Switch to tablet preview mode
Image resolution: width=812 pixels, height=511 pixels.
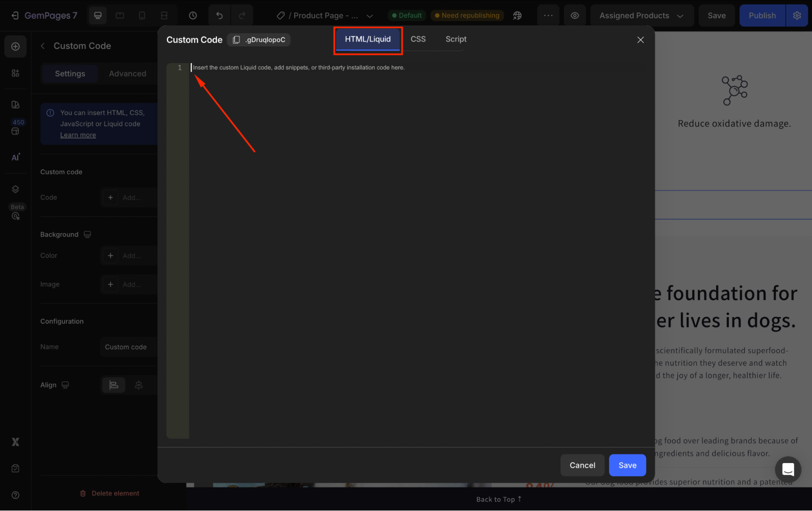(x=119, y=15)
